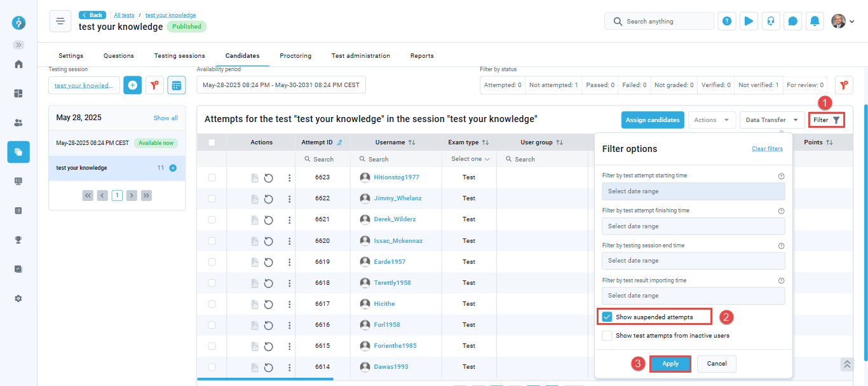Click the hamburger menu icon
This screenshot has width=868, height=386.
pyautogui.click(x=60, y=21)
